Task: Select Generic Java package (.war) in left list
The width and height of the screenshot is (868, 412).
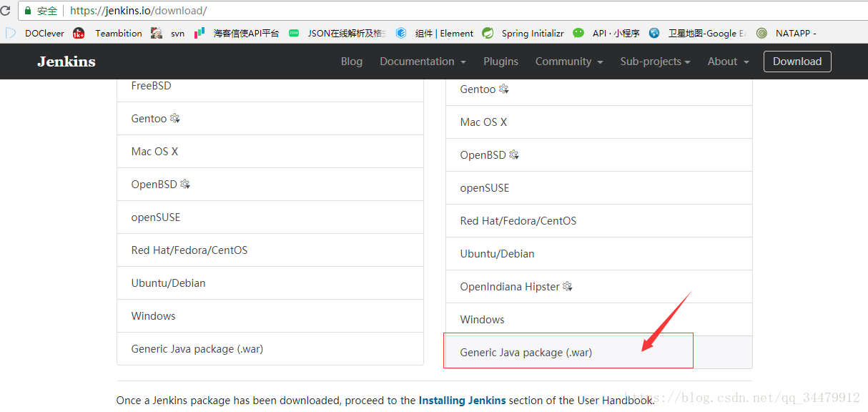Action: pyautogui.click(x=270, y=349)
